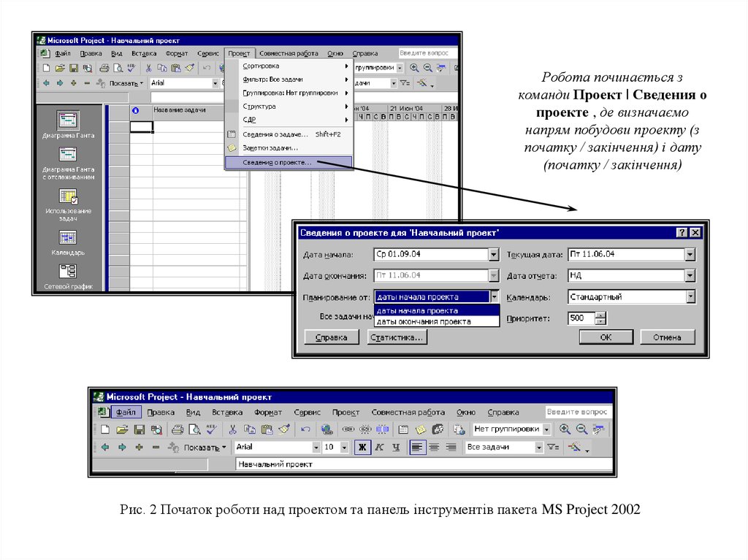Open Структура submenu in Проект menu

tap(289, 106)
